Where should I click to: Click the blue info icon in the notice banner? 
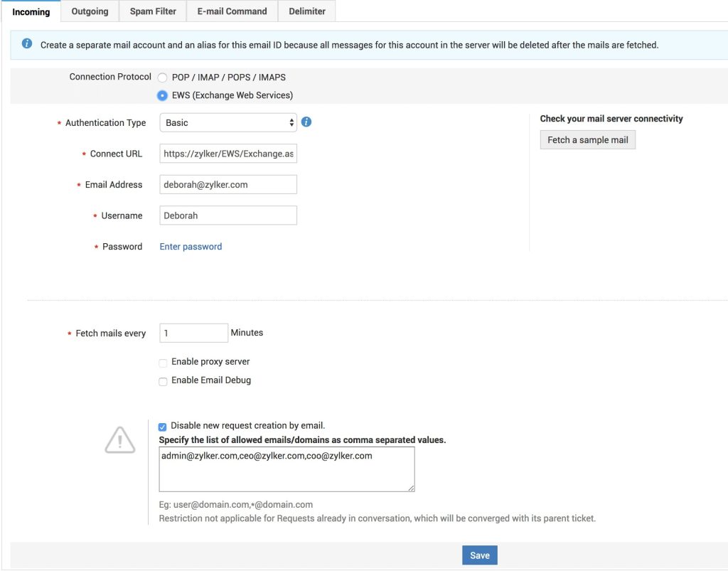click(27, 43)
